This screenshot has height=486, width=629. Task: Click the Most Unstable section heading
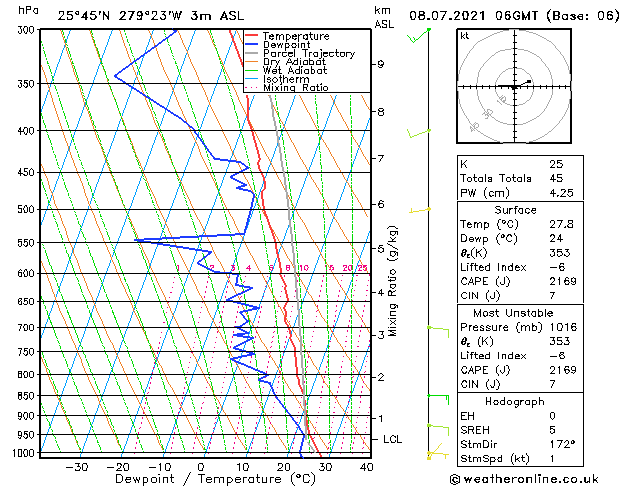515,313
